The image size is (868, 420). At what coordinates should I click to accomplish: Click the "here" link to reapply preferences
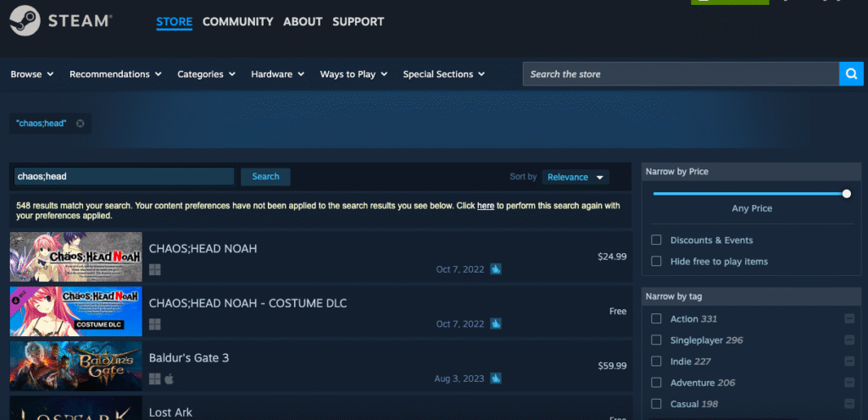(486, 206)
